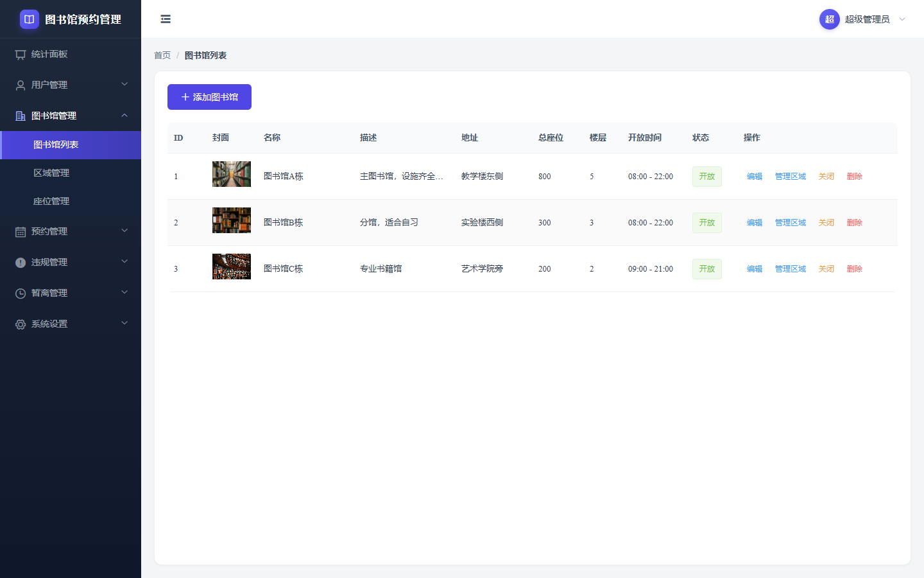924x578 pixels.
Task: Click the user management person icon
Action: tap(21, 85)
